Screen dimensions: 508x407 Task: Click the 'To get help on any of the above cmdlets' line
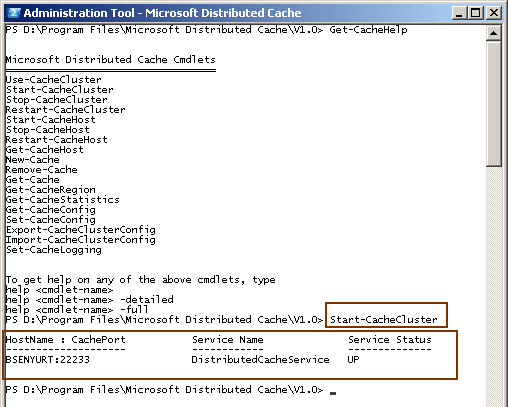pos(141,280)
